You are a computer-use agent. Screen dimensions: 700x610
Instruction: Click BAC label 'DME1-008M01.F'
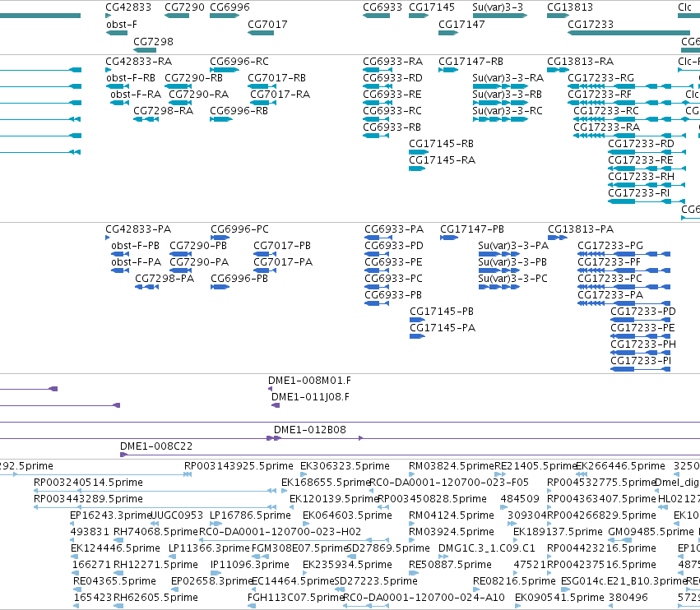coord(309,380)
